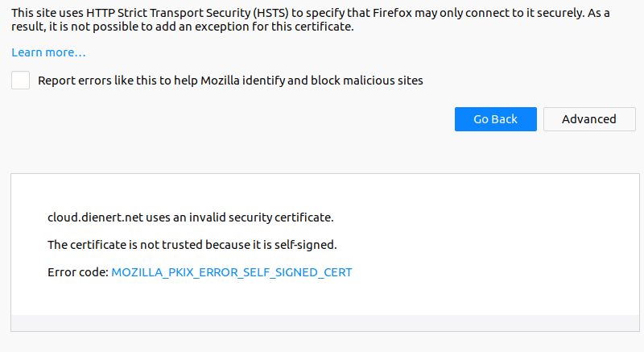This screenshot has height=352, width=644.
Task: Click the Go Back button
Action: 495,119
